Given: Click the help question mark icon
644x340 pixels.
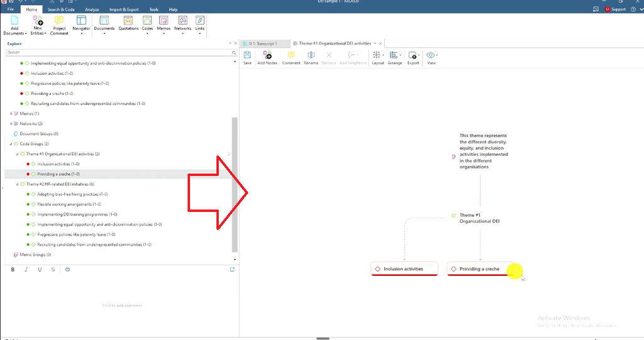Looking at the screenshot, I should pyautogui.click(x=633, y=9).
